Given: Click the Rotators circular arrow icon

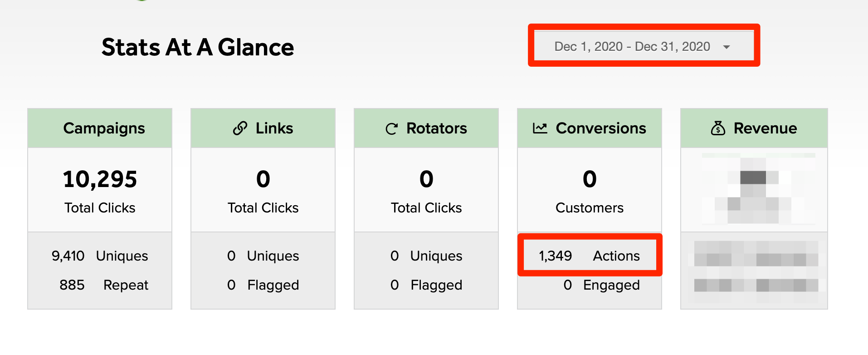Looking at the screenshot, I should click(391, 129).
